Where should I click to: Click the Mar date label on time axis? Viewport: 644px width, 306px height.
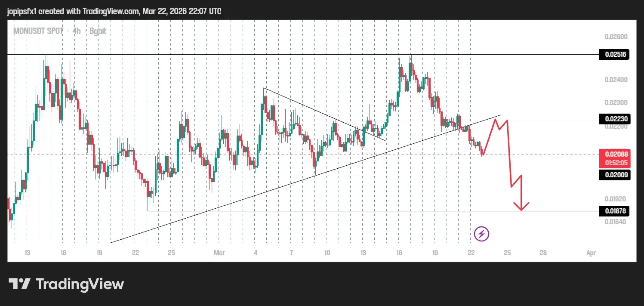pos(220,253)
